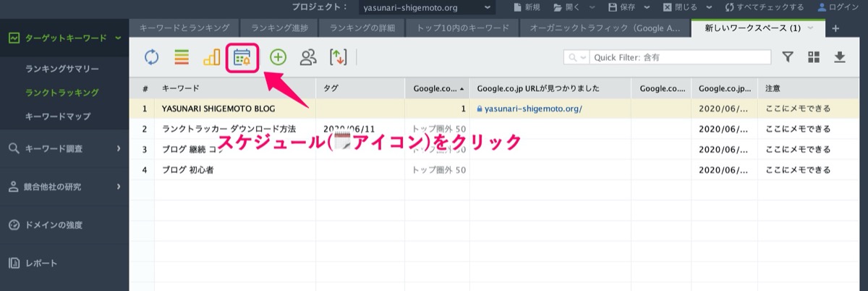
Task: Click the up-down arrows bracket icon
Action: pos(338,58)
